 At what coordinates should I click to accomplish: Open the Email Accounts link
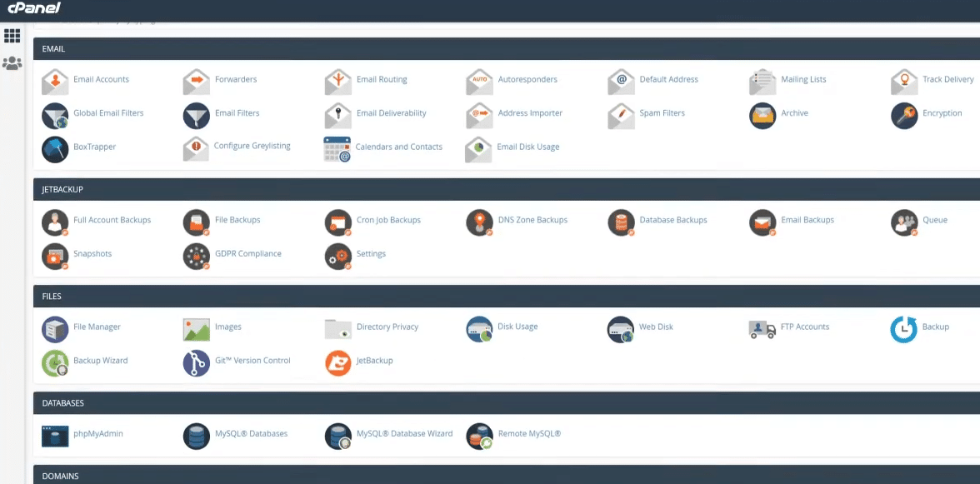click(102, 79)
